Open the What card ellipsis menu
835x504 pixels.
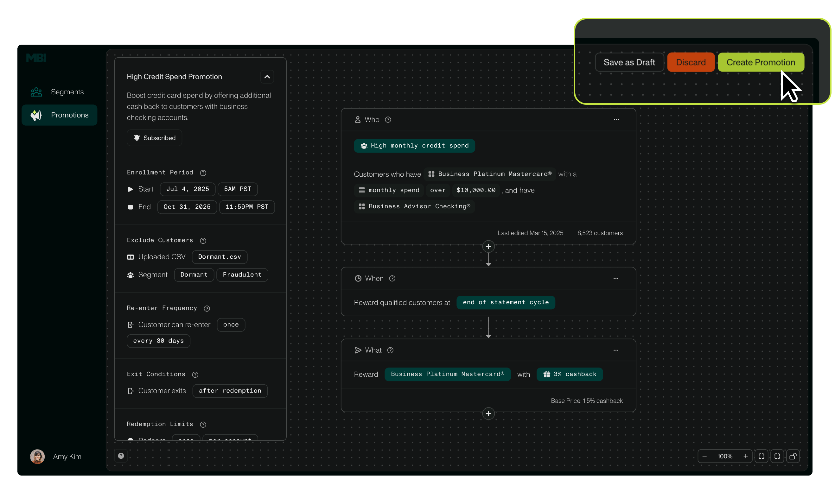pos(616,350)
